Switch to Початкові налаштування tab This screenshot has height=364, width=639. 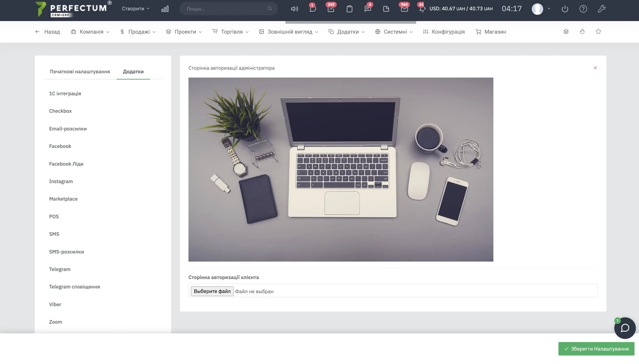pyautogui.click(x=80, y=71)
